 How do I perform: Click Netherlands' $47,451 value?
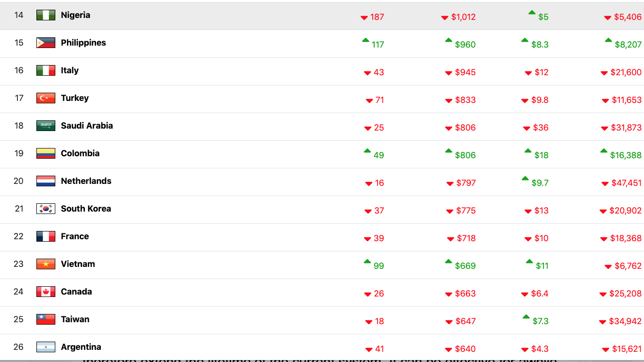coord(626,183)
